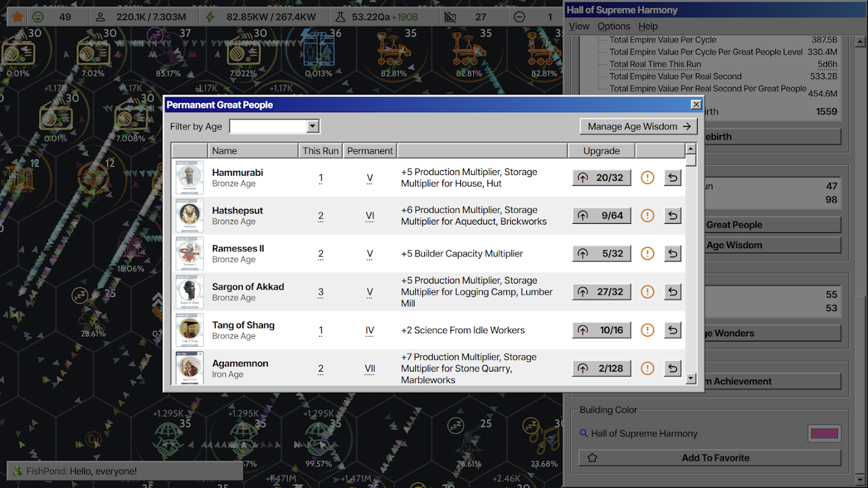Screen dimensions: 868x488
Task: Click Add To Favorite button
Action: 709,457
